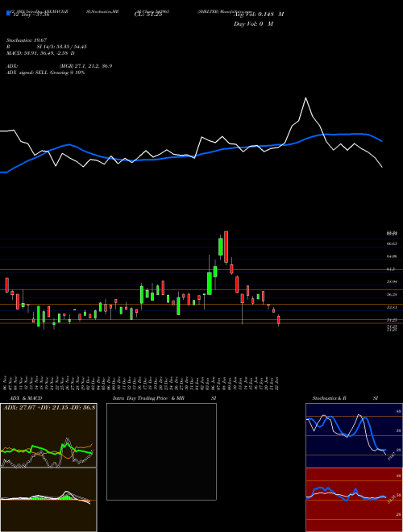Select the 64.06 price axis label
Viewport: 403px width, 532px height.
click(x=392, y=256)
